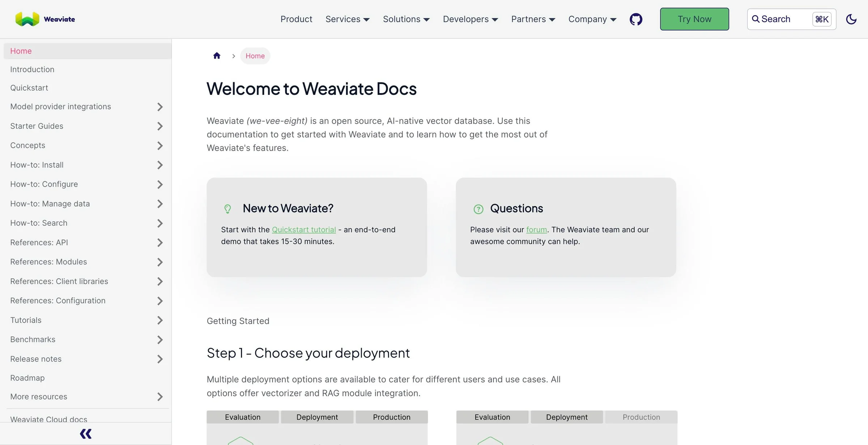Select the left card's Evaluation tab

point(243,417)
